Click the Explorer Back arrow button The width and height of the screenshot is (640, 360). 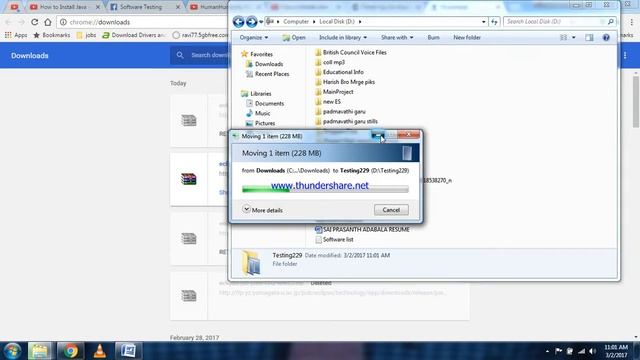(x=238, y=22)
